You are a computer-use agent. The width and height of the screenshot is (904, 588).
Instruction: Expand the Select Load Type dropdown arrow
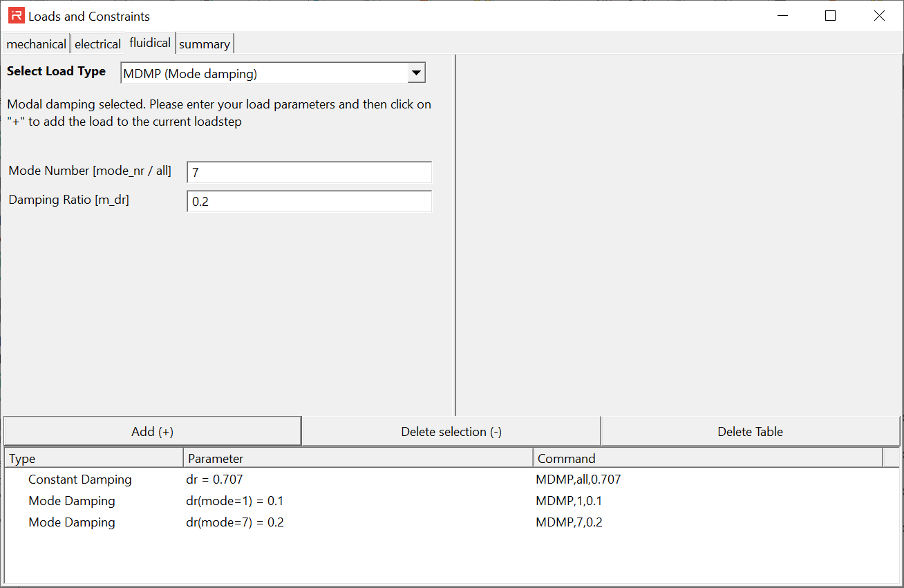[416, 73]
